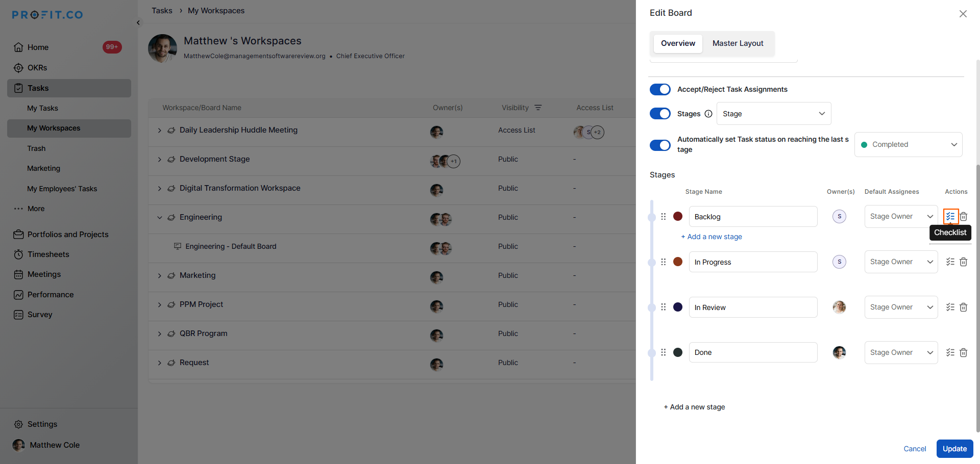Open the Completed status dropdown

(x=908, y=145)
